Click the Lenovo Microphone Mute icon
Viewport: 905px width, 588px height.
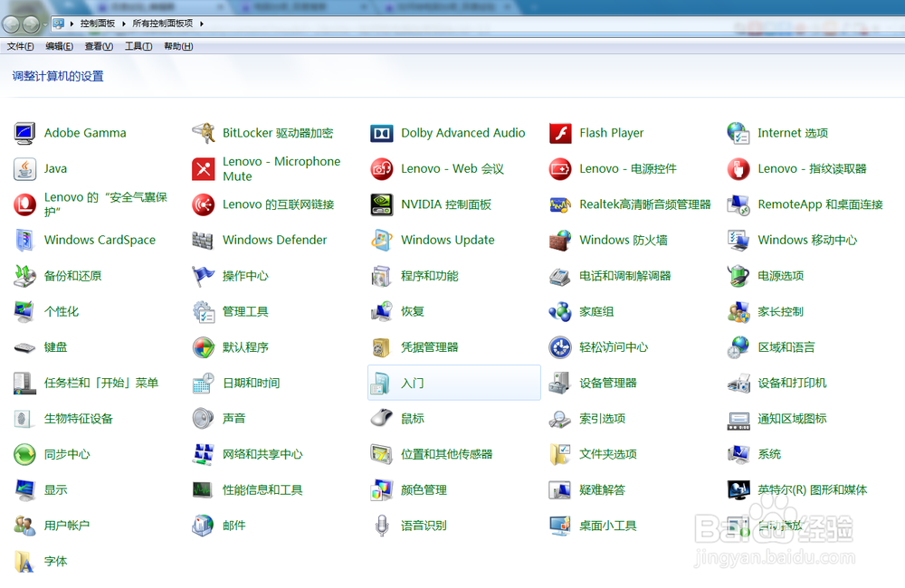[203, 169]
